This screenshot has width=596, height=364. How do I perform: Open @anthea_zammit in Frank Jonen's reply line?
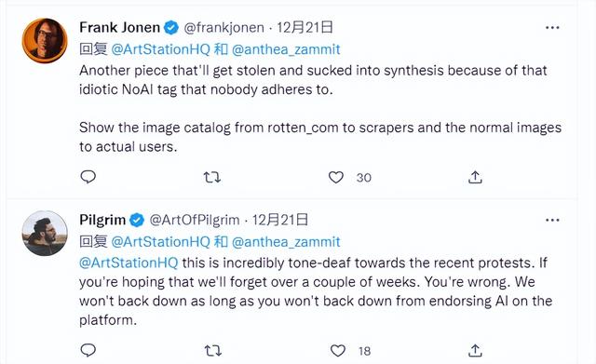tap(286, 49)
